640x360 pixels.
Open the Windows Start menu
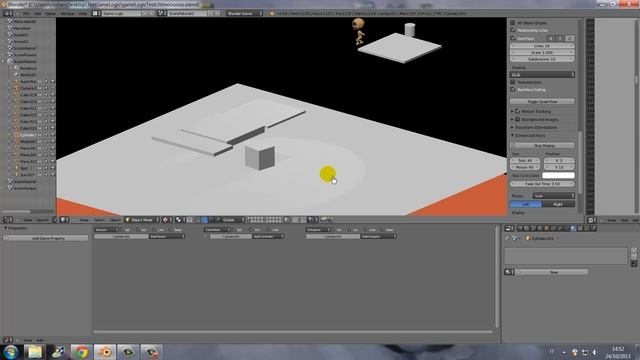point(11,352)
